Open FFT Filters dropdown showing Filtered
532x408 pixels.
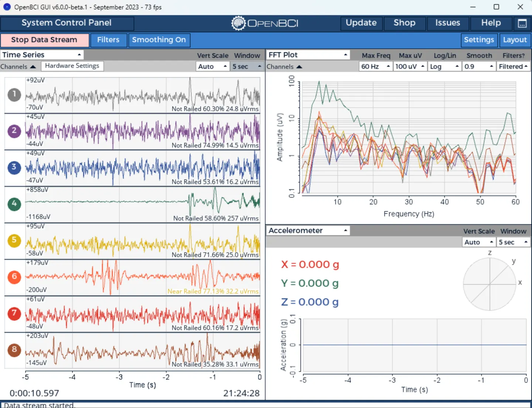pos(513,67)
